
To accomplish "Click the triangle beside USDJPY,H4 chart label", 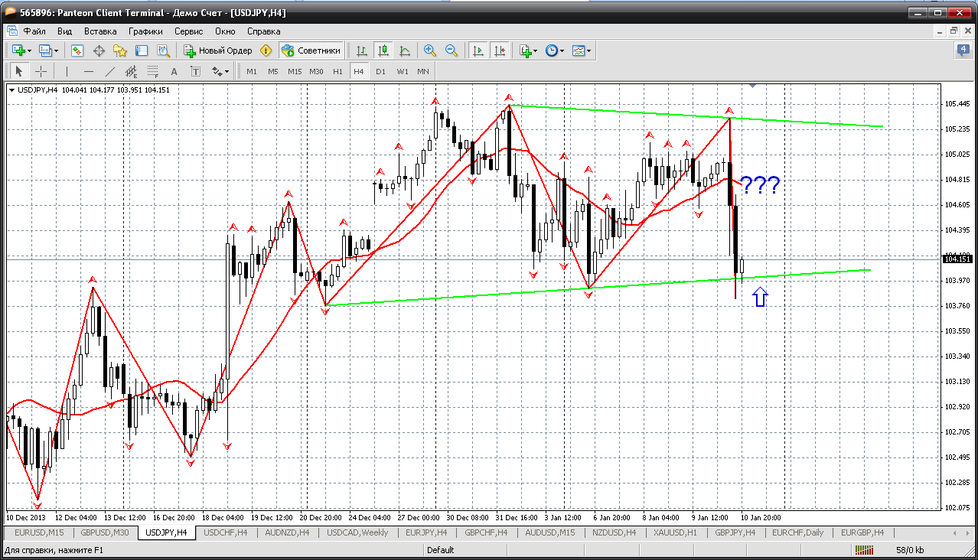I will pyautogui.click(x=11, y=90).
